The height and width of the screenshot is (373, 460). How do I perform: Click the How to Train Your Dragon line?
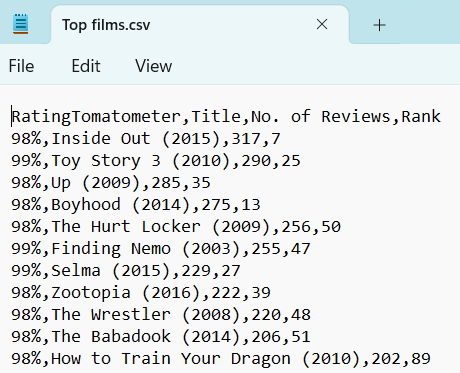(221, 359)
